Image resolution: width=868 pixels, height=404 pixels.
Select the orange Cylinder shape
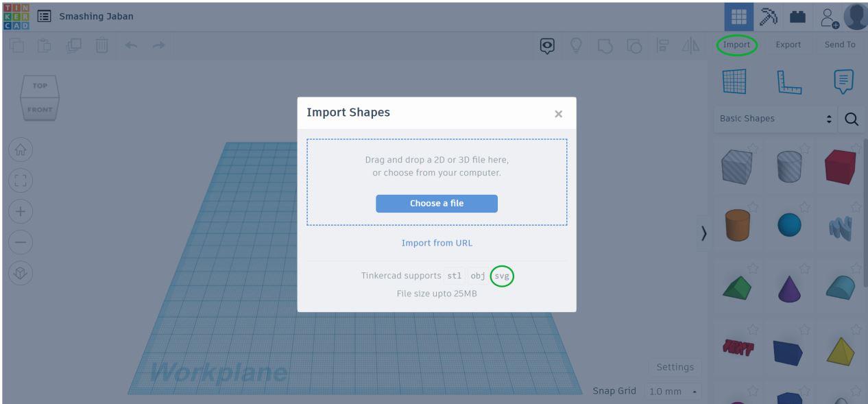[x=737, y=224]
